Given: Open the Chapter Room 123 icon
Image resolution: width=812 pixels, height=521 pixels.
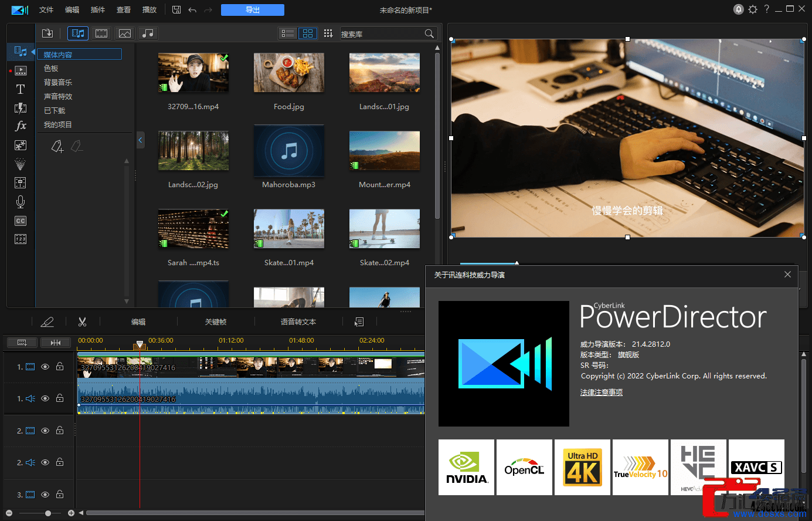Looking at the screenshot, I should (x=21, y=239).
